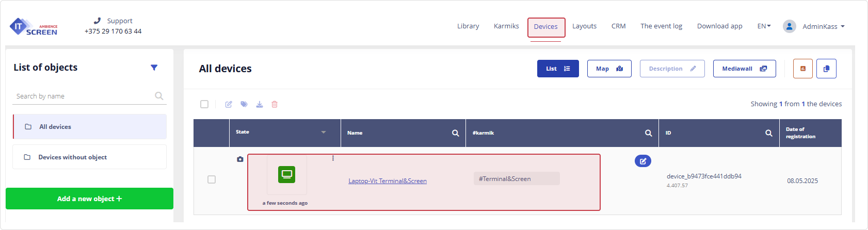868x230 pixels.
Task: Search the Name column via magnifier icon
Action: (x=455, y=133)
